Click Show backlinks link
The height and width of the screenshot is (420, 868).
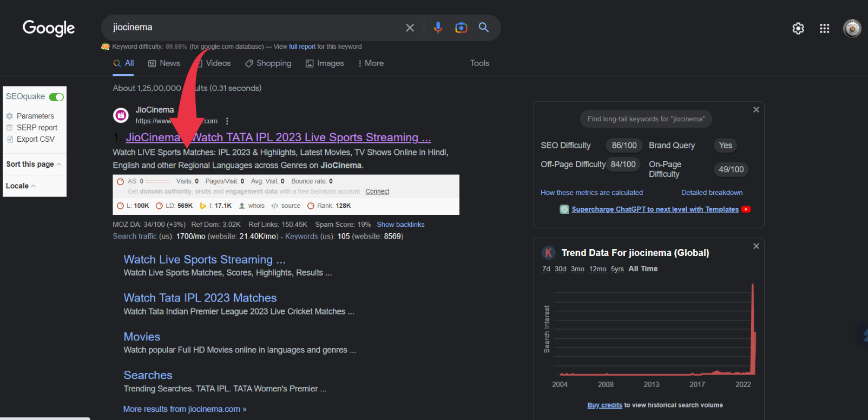[x=400, y=225]
